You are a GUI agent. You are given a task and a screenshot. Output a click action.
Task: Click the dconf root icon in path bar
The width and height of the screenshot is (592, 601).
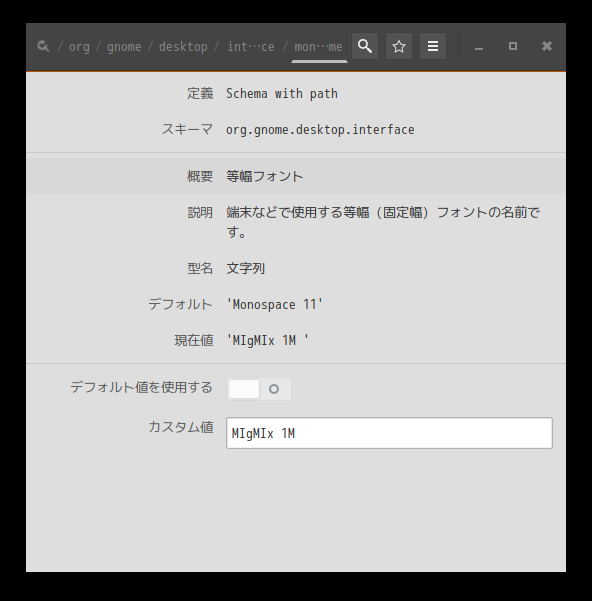click(43, 46)
